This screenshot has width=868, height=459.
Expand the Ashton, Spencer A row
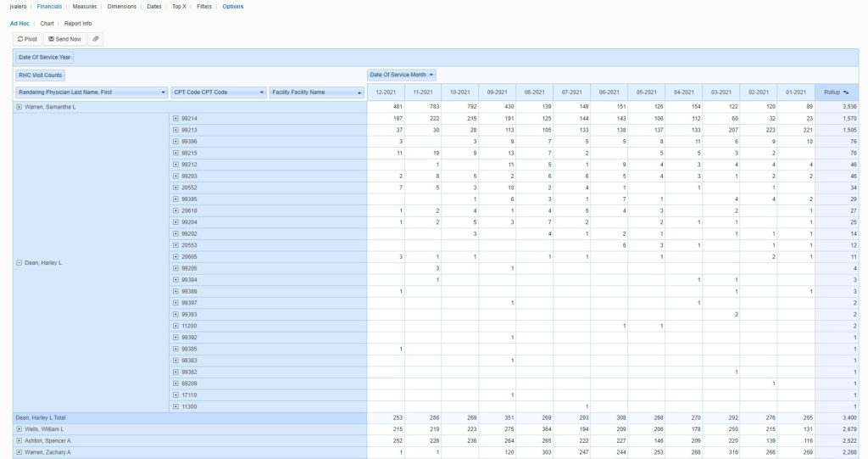pyautogui.click(x=19, y=441)
